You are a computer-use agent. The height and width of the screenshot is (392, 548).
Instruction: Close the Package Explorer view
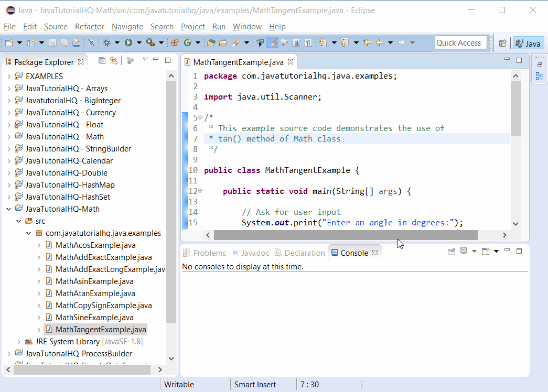pyautogui.click(x=81, y=62)
